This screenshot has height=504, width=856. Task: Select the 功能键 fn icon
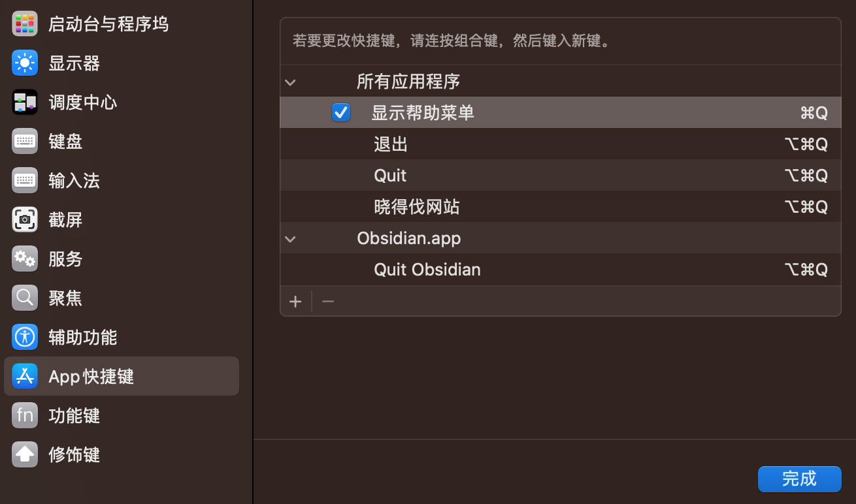pyautogui.click(x=25, y=416)
